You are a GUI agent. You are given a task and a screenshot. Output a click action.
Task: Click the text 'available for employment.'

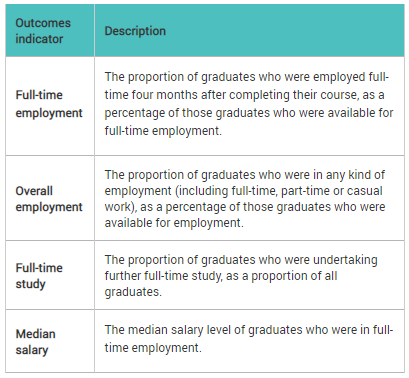(x=174, y=223)
